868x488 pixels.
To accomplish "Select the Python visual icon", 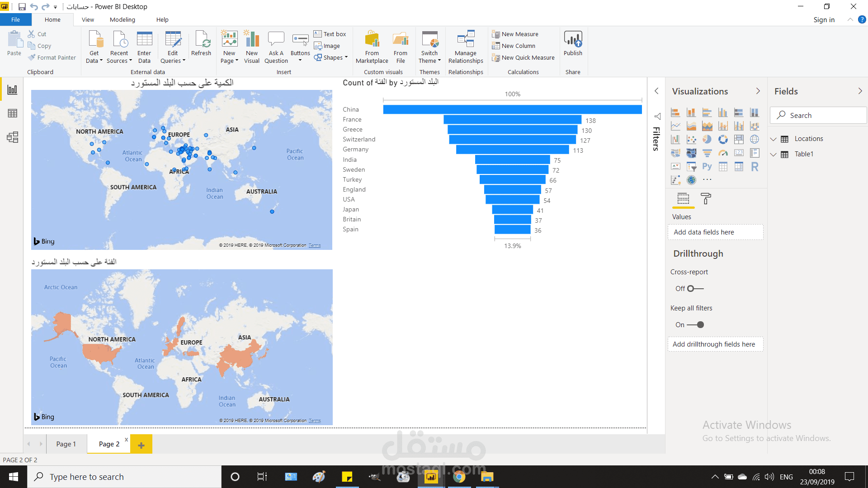I will point(707,167).
